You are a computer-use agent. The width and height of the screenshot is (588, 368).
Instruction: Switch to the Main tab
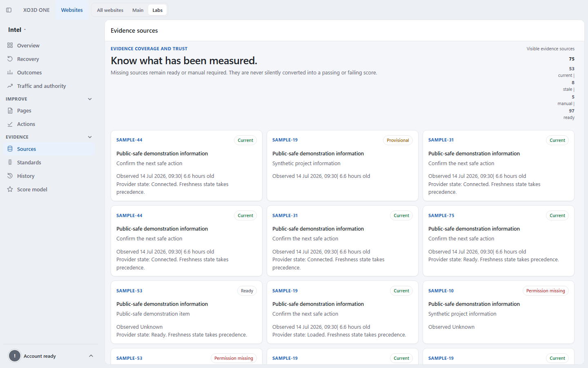click(x=138, y=10)
